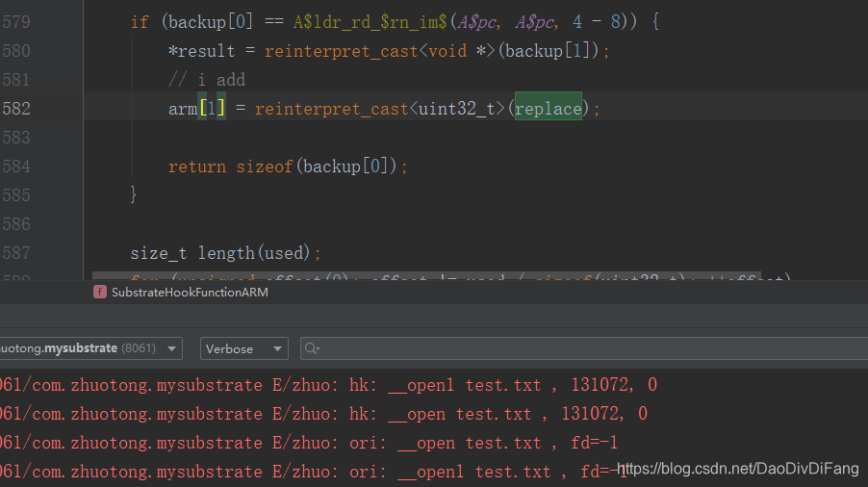
Task: Click the function icon beside SubstrateHookFunctionARM
Action: [x=100, y=293]
